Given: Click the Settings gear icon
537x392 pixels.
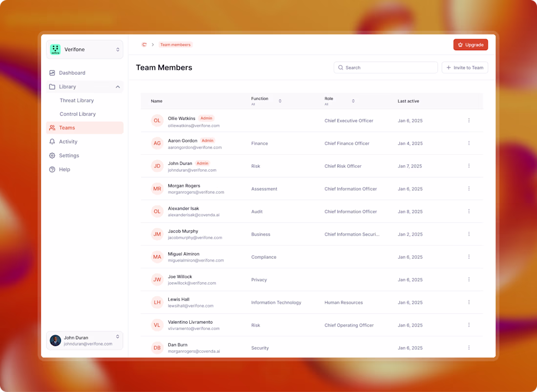Looking at the screenshot, I should pos(52,155).
